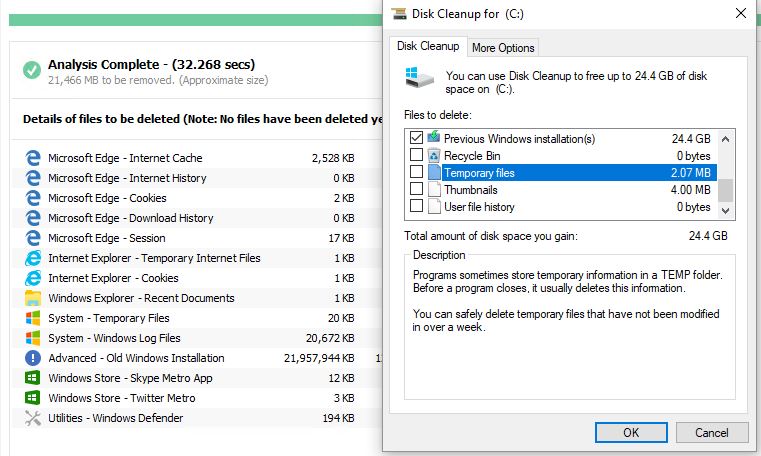This screenshot has width=761, height=456.
Task: Click the Temporary files item icon
Action: point(434,172)
